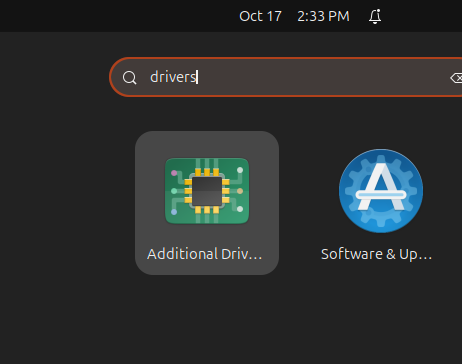Clear the search field text
This screenshot has width=462, height=364.
click(456, 78)
